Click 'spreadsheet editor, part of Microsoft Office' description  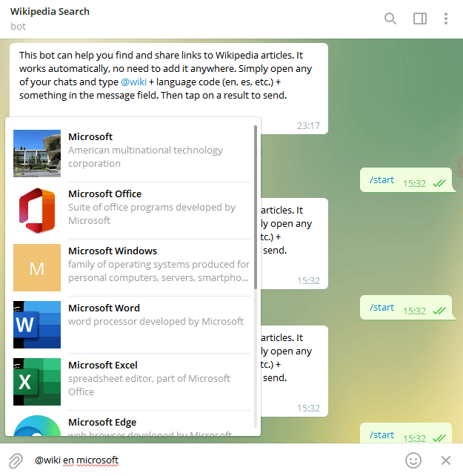click(x=150, y=385)
